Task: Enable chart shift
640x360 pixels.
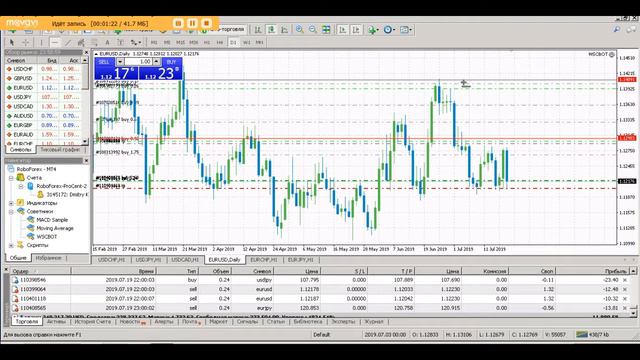Action: point(356,30)
